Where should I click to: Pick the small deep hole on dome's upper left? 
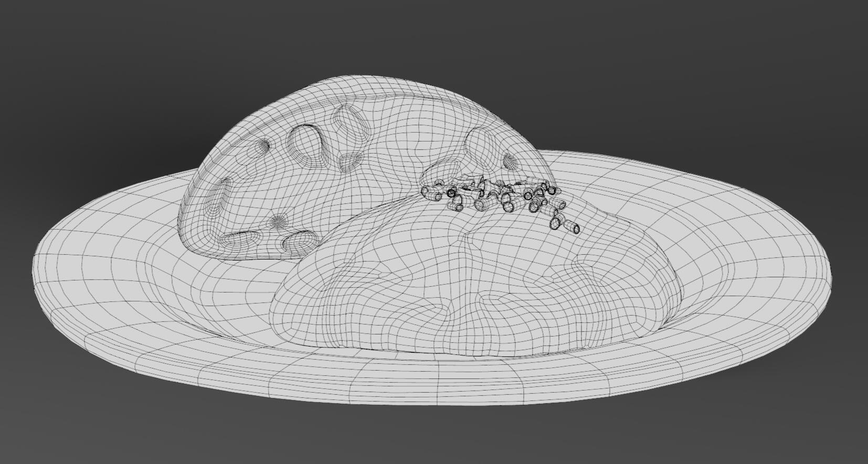(263, 145)
